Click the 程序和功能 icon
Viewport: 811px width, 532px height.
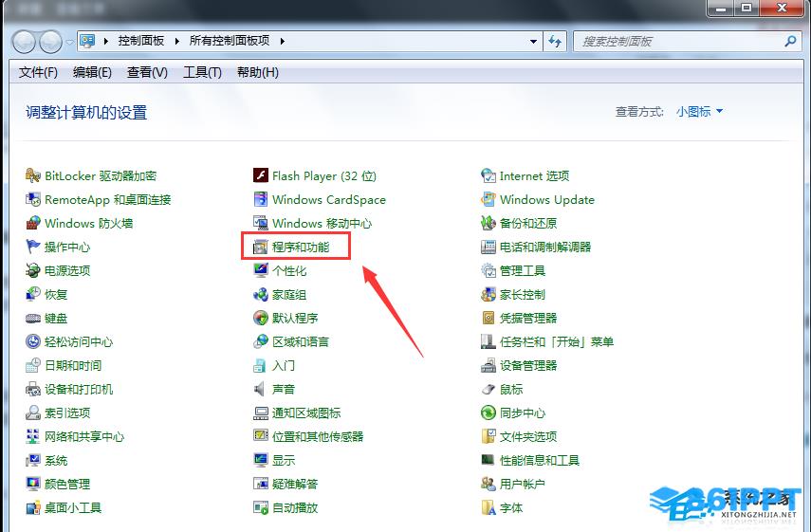(x=261, y=247)
